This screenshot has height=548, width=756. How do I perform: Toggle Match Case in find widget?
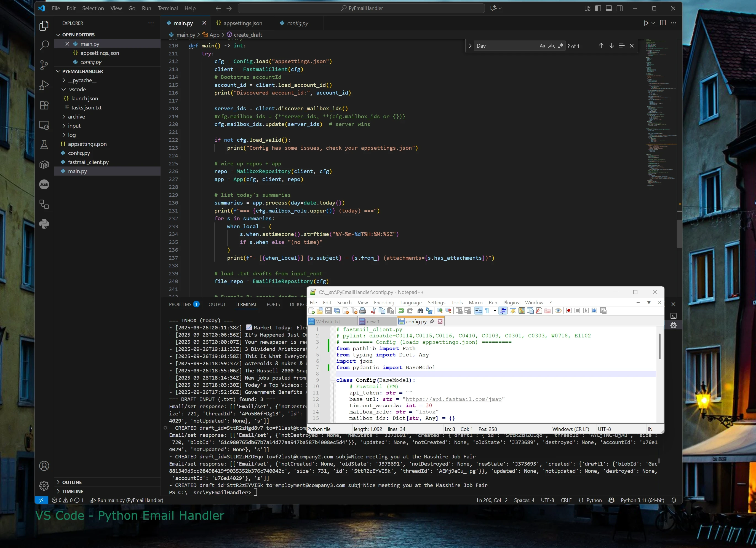[542, 46]
